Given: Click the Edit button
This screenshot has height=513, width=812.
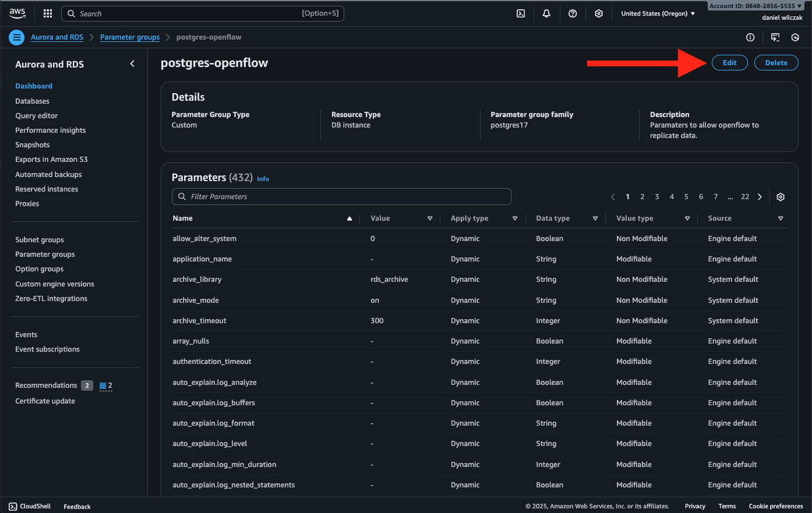Looking at the screenshot, I should (x=729, y=63).
